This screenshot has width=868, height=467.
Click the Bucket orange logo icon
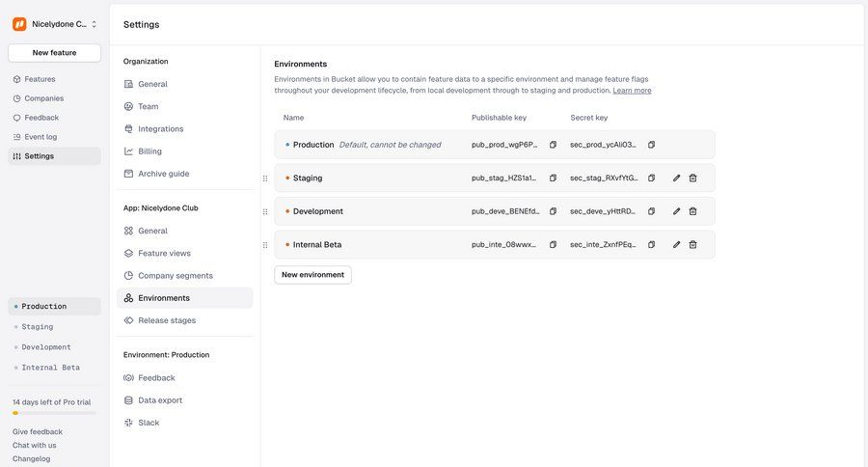click(x=19, y=24)
